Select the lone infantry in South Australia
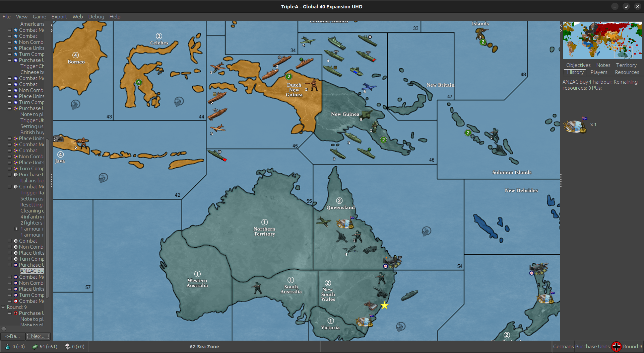Viewport: 644px width, 353px height. point(257,288)
